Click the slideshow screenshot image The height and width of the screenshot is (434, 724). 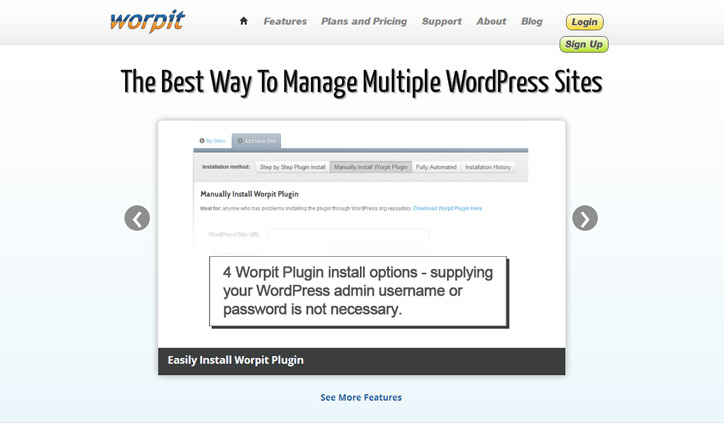(x=362, y=234)
